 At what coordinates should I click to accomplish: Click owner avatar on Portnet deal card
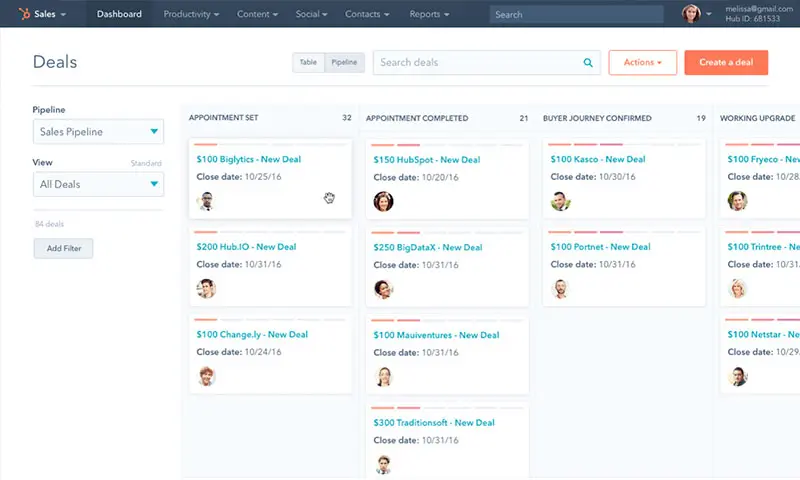tap(560, 289)
